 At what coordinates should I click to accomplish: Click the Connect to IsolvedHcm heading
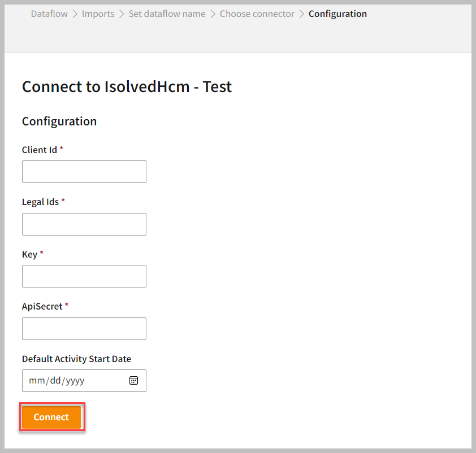(127, 86)
